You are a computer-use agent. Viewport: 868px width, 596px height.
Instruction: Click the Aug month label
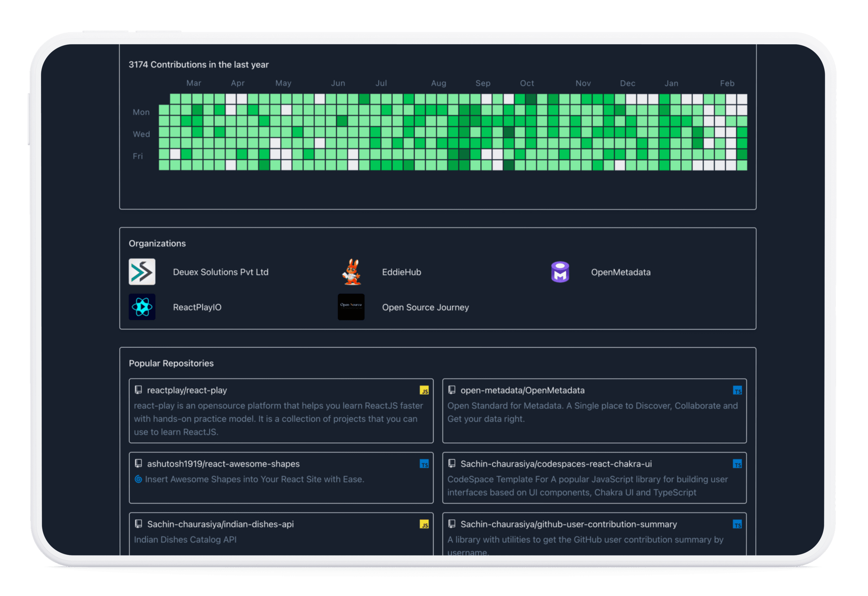439,83
